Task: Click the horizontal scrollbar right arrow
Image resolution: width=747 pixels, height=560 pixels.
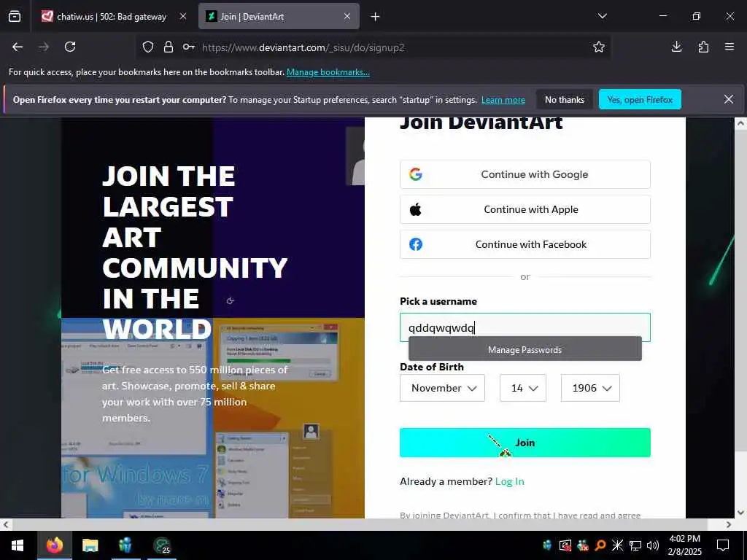Action: point(729,525)
